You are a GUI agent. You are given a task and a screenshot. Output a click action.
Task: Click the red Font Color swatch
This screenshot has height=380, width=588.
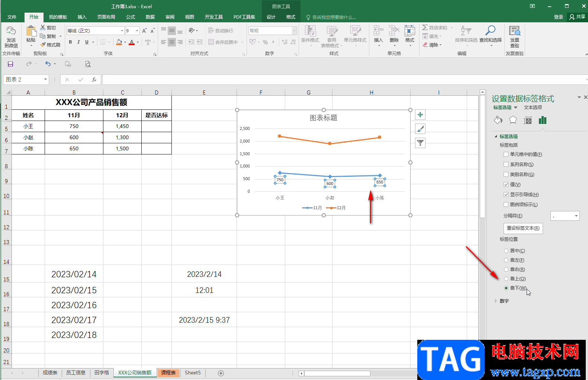click(x=132, y=42)
